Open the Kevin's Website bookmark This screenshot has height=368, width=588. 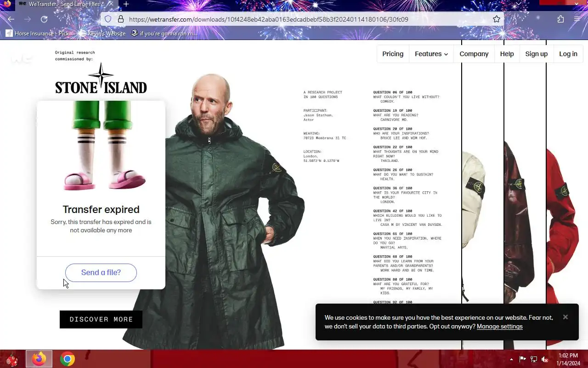tap(102, 34)
